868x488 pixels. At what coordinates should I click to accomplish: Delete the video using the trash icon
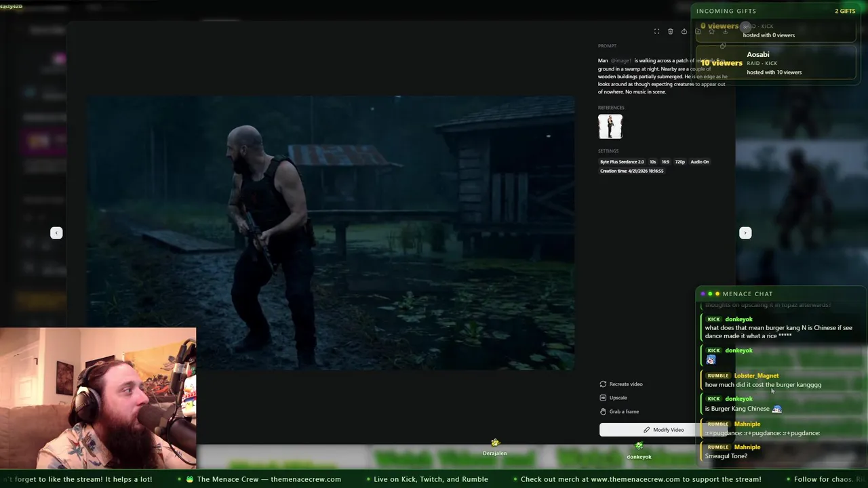(x=671, y=31)
